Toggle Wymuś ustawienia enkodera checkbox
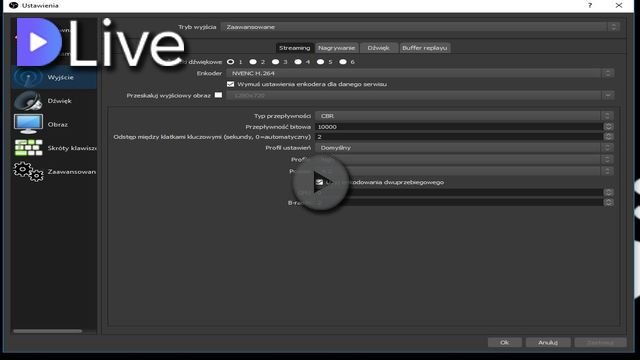Viewport: 640px width, 360px height. click(x=231, y=84)
